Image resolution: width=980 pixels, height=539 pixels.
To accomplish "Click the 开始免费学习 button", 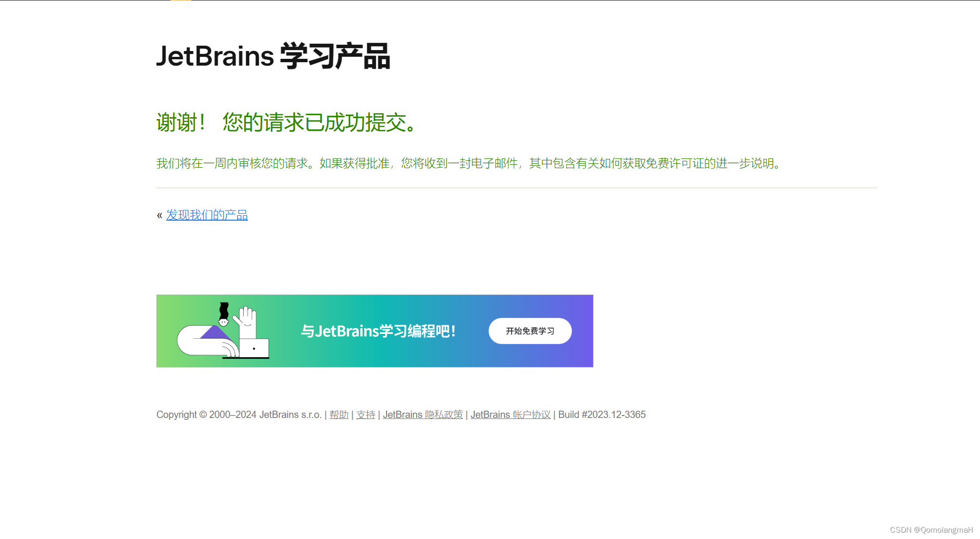I will tap(530, 331).
